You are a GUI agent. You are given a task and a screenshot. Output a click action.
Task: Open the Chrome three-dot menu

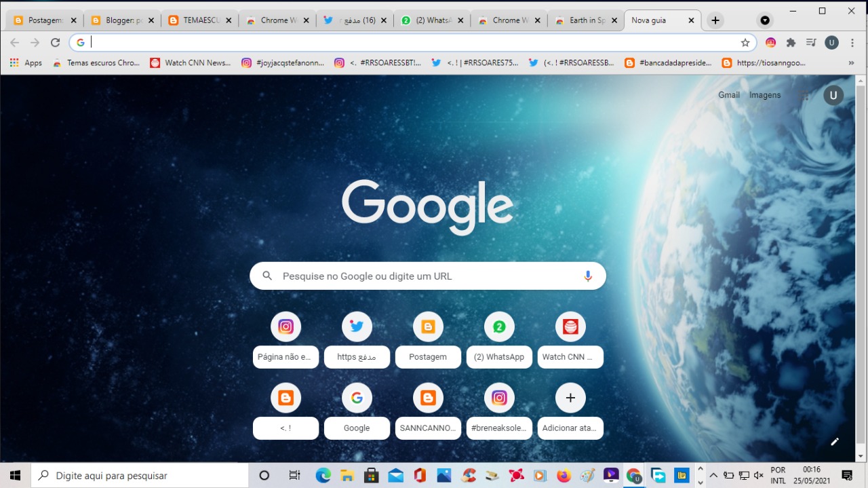click(x=852, y=43)
